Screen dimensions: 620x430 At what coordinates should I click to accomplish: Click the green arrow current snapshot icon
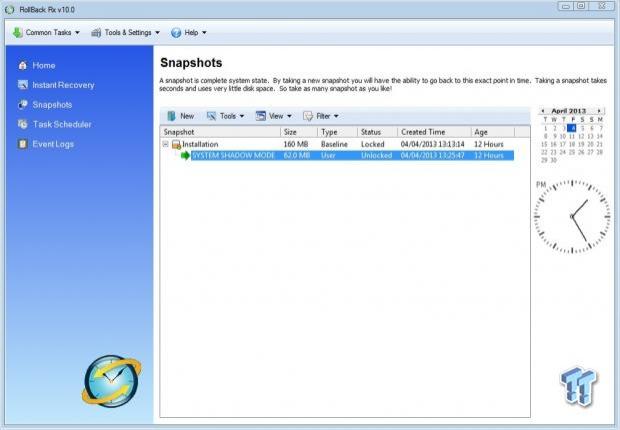coord(185,155)
